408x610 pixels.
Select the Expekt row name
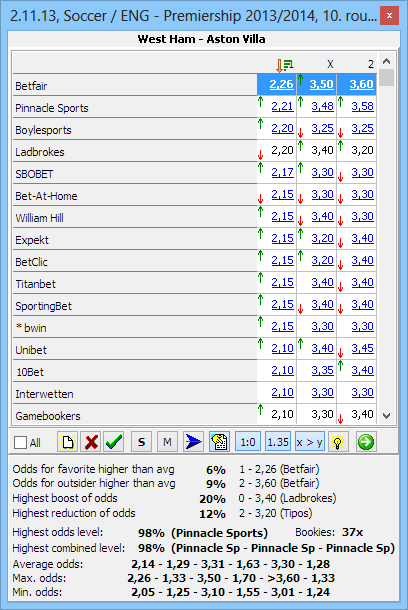[32, 240]
